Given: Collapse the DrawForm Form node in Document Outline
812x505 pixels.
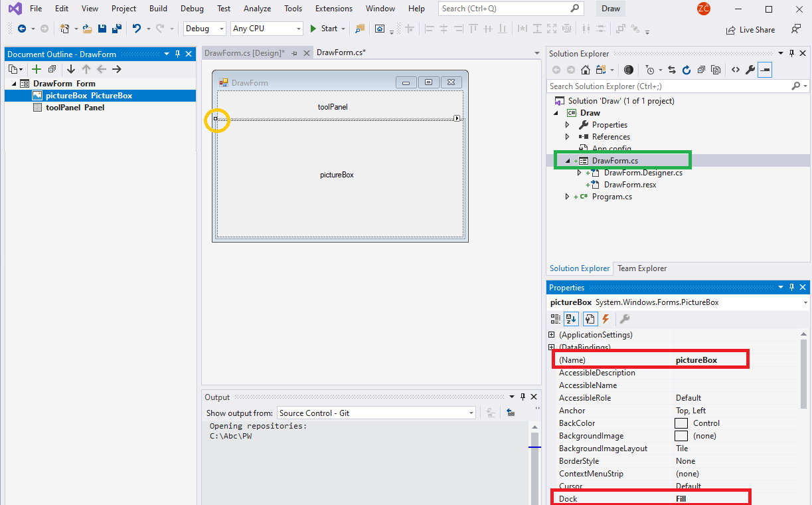Looking at the screenshot, I should pos(13,84).
